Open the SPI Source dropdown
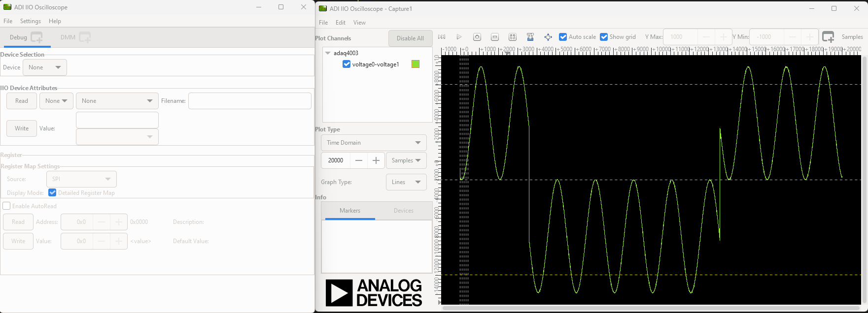The image size is (868, 313). click(81, 179)
